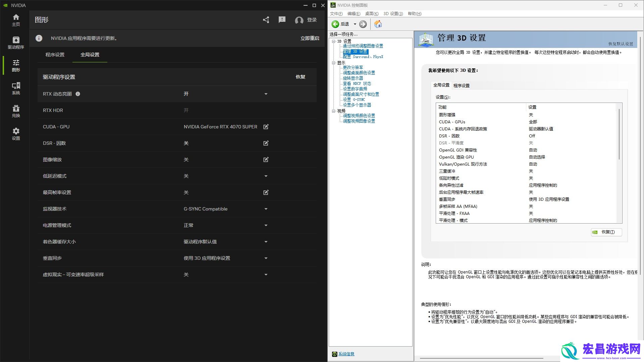The image size is (644, 362).
Task: Open the RTX 动态亮丽 dropdown
Action: 266,94
